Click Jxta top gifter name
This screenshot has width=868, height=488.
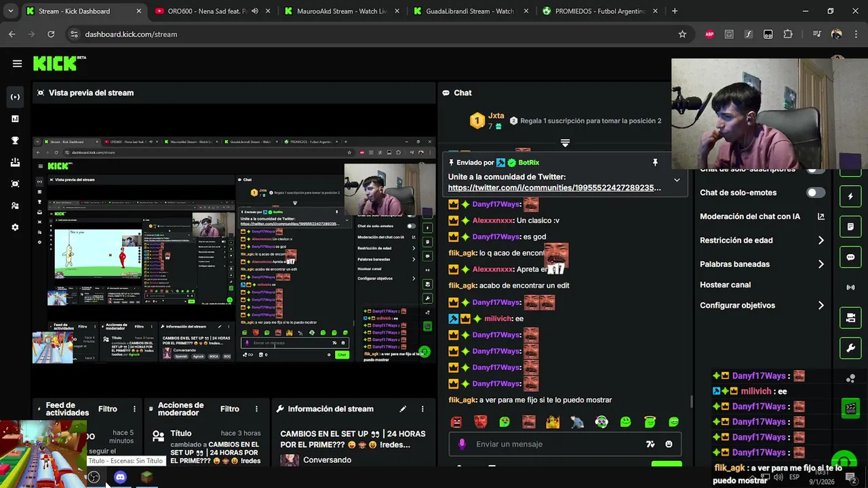point(496,116)
